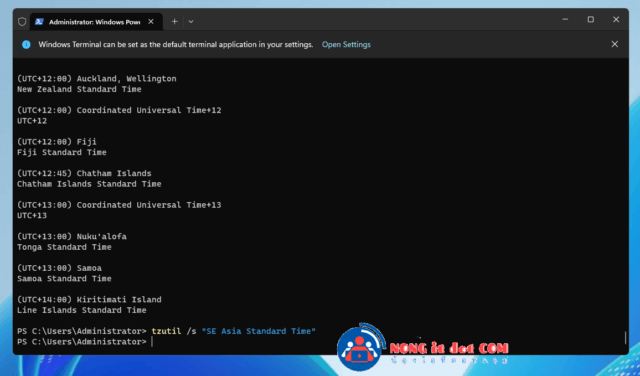
Task: Click the tzutil command word
Action: click(x=166, y=331)
